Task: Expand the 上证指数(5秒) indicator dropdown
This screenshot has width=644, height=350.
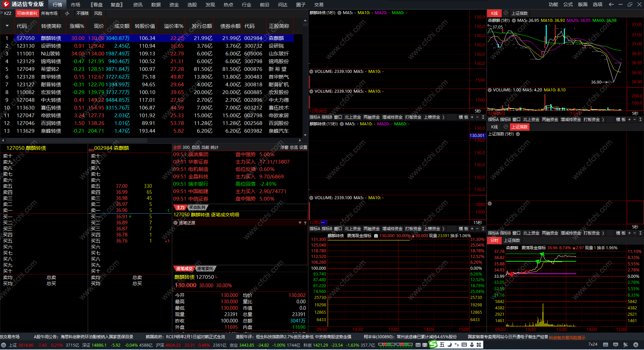Action: tap(518, 134)
